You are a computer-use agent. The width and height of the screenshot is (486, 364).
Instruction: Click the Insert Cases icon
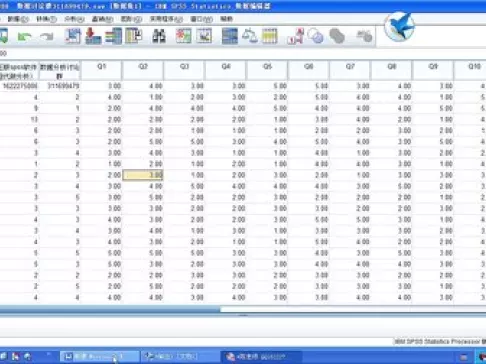point(183,36)
